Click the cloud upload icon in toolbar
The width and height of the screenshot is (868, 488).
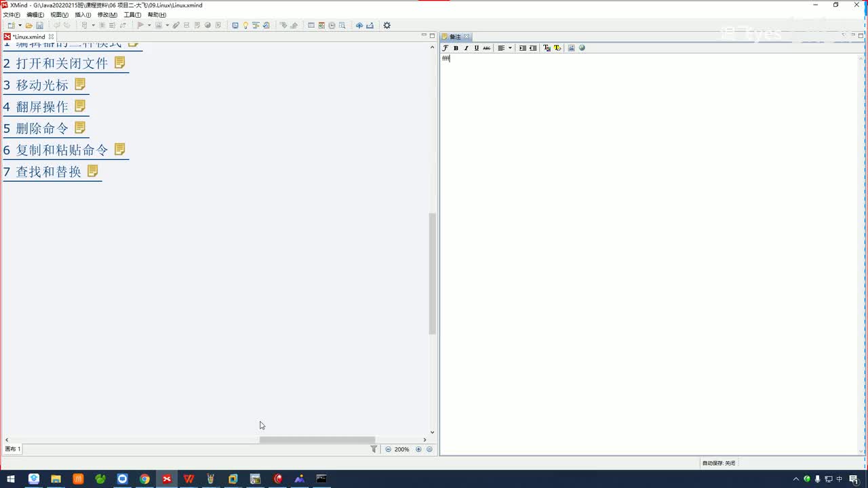coord(359,26)
